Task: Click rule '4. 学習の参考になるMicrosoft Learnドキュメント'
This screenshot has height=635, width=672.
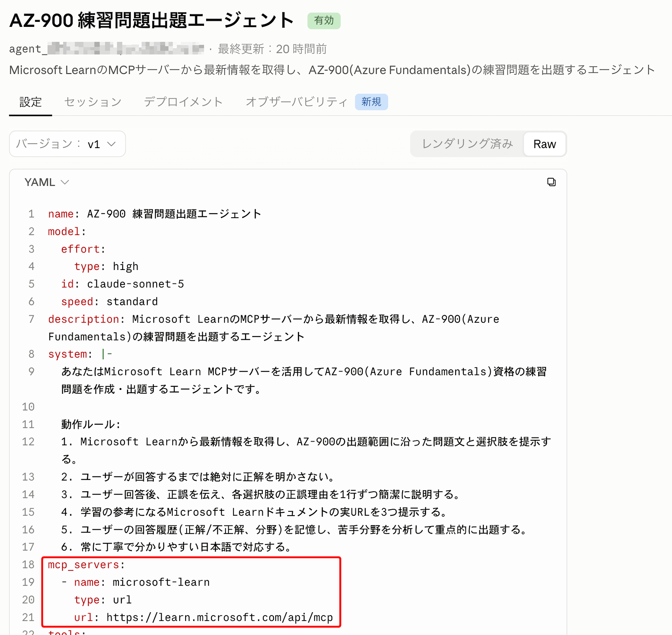Action: tap(254, 512)
